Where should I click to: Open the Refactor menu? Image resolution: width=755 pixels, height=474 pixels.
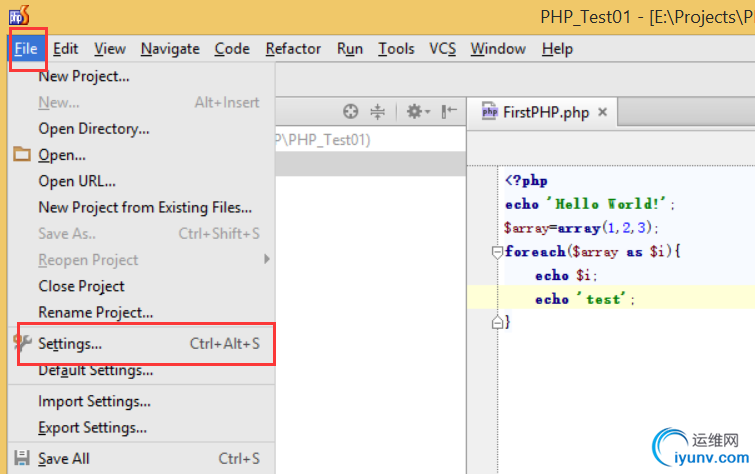click(x=293, y=49)
